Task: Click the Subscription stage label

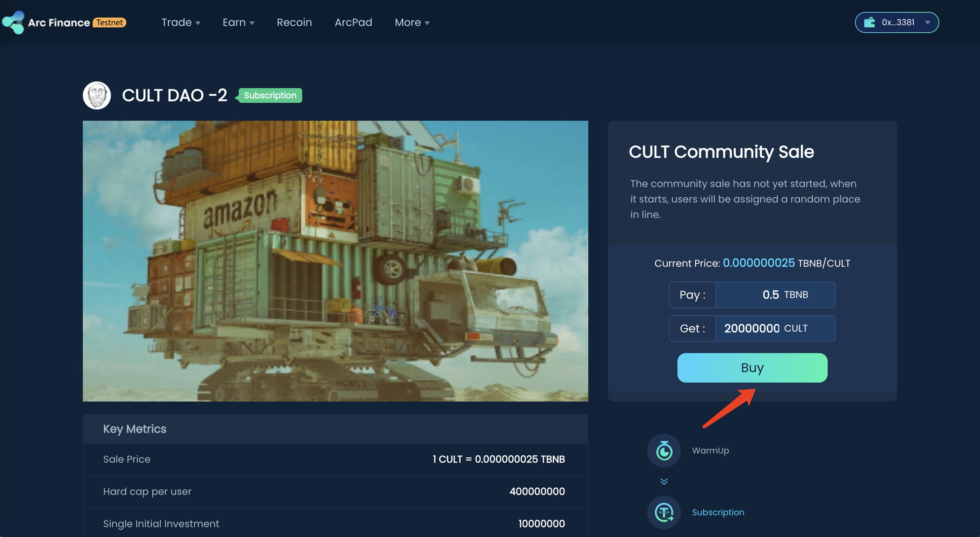Action: (x=718, y=512)
